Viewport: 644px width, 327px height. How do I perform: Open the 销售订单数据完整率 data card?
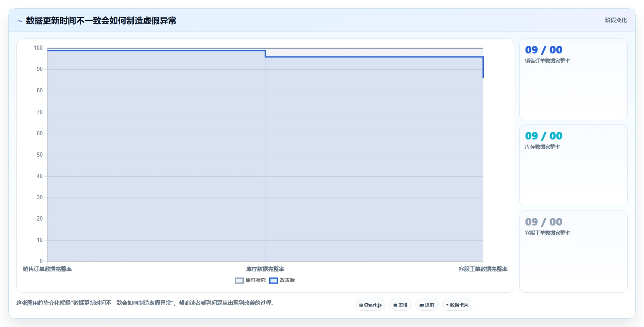tap(573, 79)
